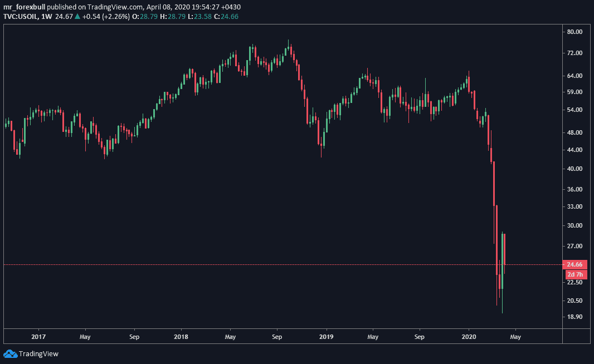Click the red 24.66 current price tag
This screenshot has height=364, width=594.
576,265
